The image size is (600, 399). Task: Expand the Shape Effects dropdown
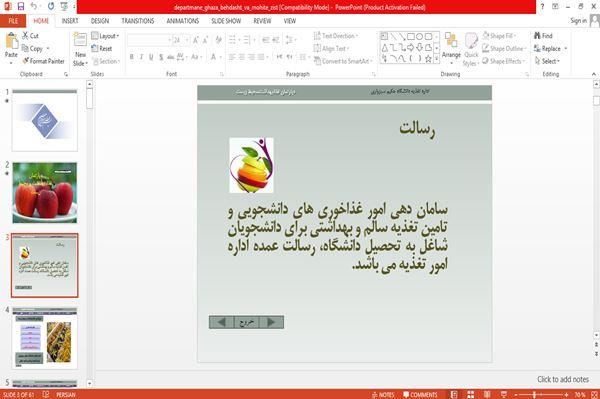(x=503, y=61)
